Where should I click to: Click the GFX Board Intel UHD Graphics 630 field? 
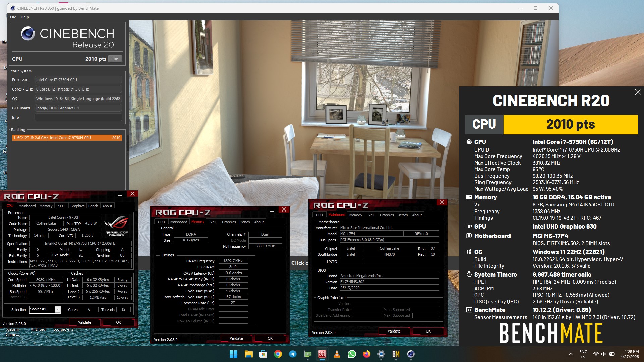(x=78, y=108)
